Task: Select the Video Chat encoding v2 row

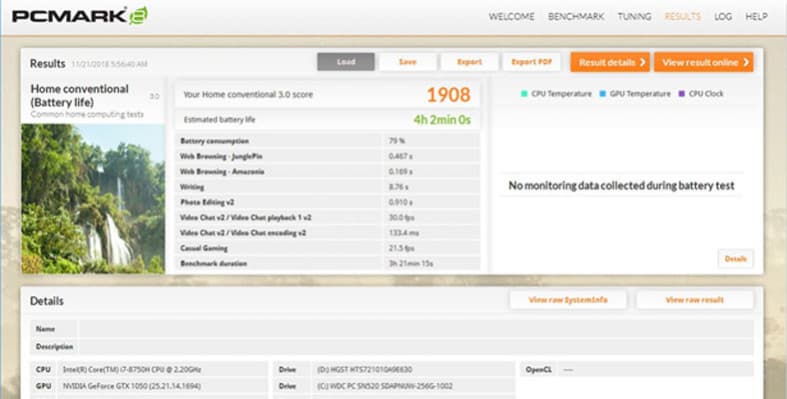Action: 327,233
